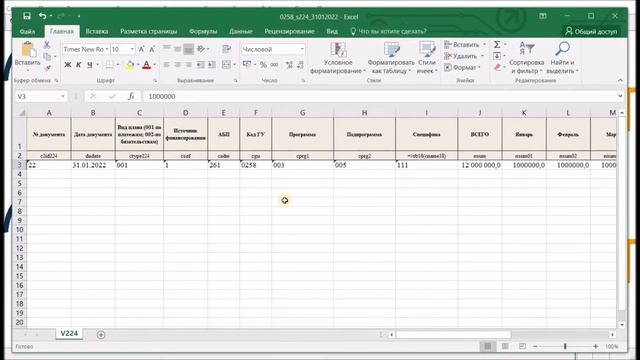Screen dimensions: 640x360
Task: Click the Name Box showing V3
Action: coord(41,96)
